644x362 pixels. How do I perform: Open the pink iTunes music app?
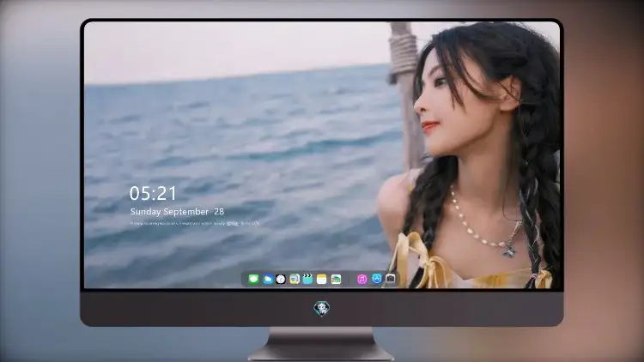pyautogui.click(x=361, y=279)
